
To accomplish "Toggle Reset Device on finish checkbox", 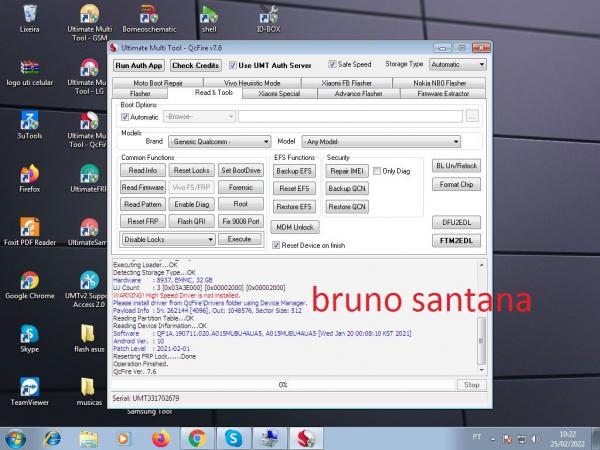I will coord(276,245).
